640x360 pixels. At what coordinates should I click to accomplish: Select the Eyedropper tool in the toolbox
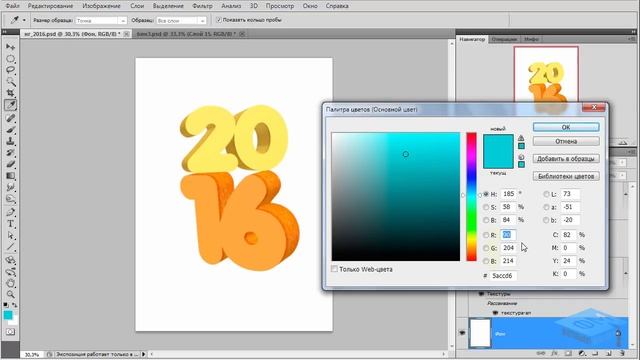click(10, 105)
